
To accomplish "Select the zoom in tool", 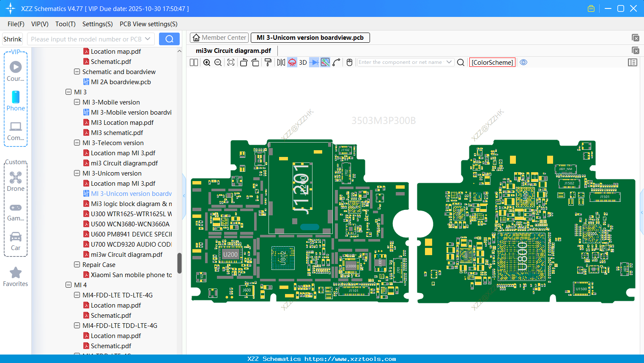I will 207,62.
